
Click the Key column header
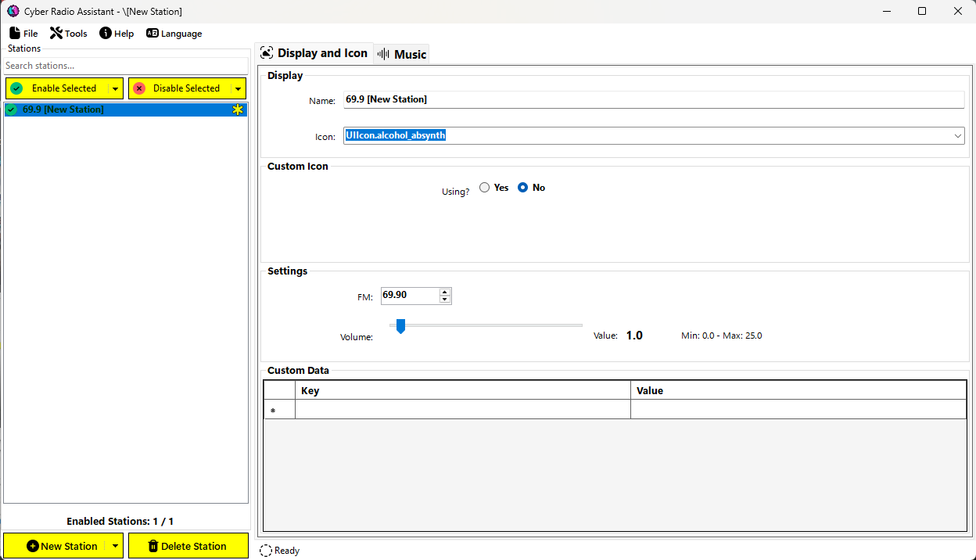(463, 390)
